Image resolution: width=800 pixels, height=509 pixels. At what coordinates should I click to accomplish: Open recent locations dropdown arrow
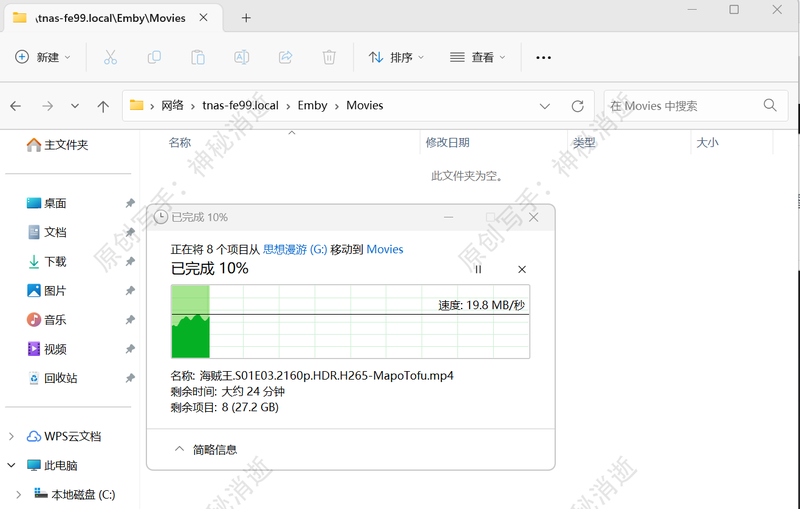tap(75, 106)
